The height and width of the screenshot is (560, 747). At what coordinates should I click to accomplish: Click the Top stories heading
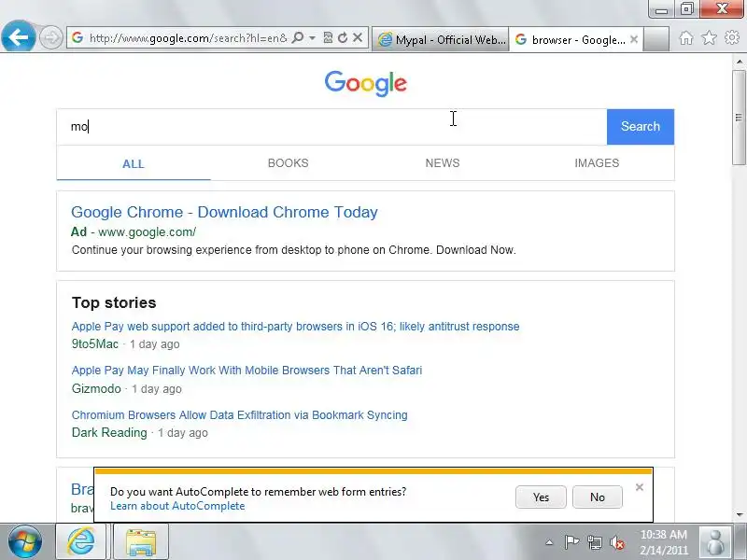click(x=114, y=302)
